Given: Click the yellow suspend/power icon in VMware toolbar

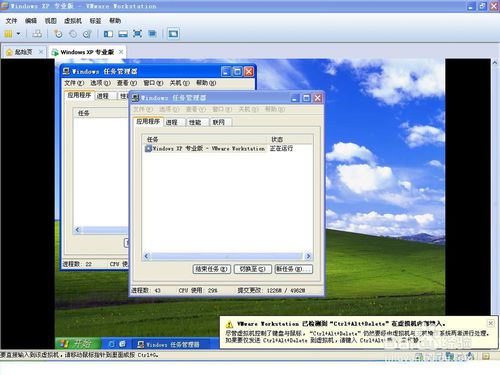Looking at the screenshot, I should point(8,34).
